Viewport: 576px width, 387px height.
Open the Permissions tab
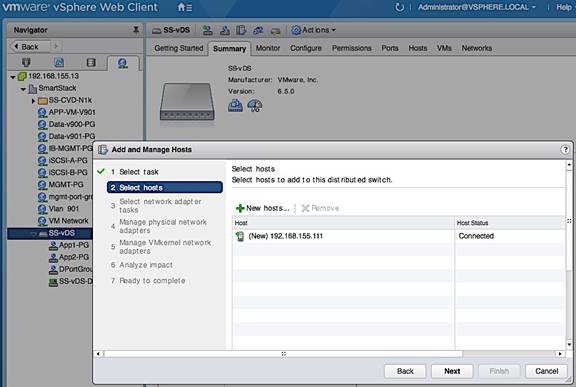[x=352, y=48]
